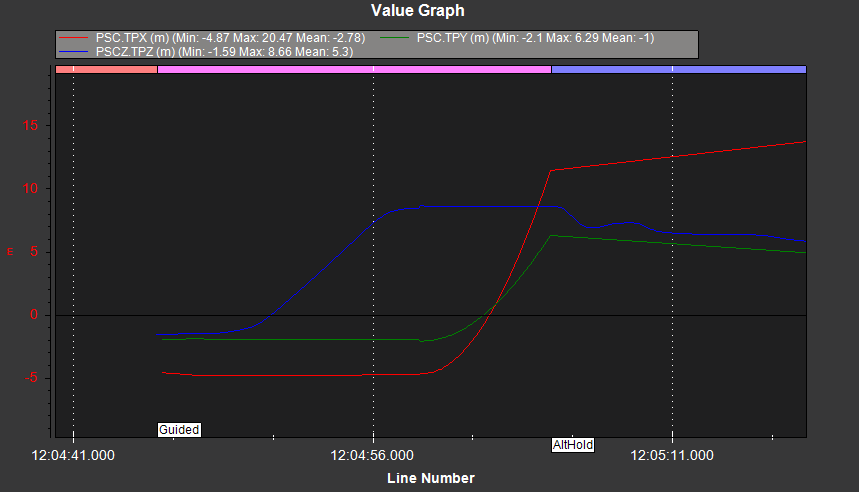Click the AltHold mode marker label
The height and width of the screenshot is (492, 859).
coord(572,444)
